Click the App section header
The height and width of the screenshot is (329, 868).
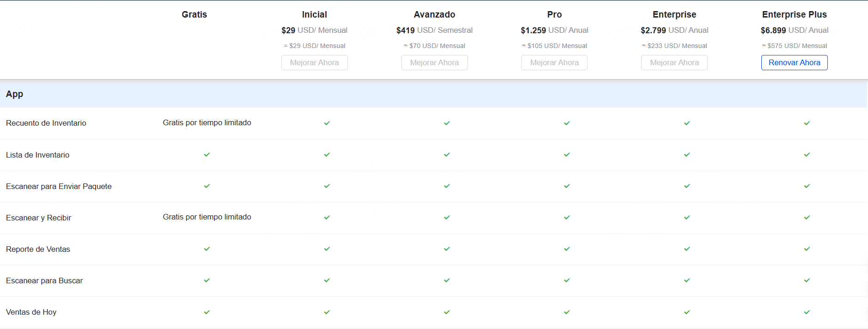pyautogui.click(x=14, y=94)
